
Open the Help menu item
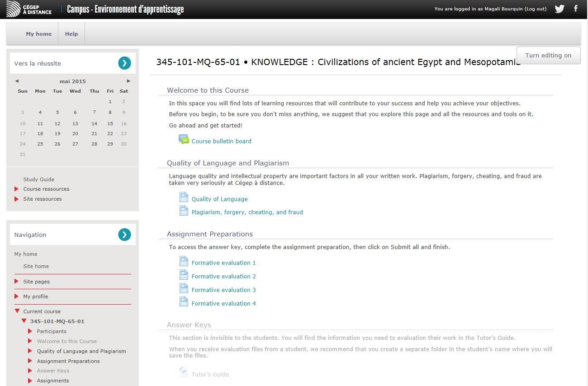71,34
